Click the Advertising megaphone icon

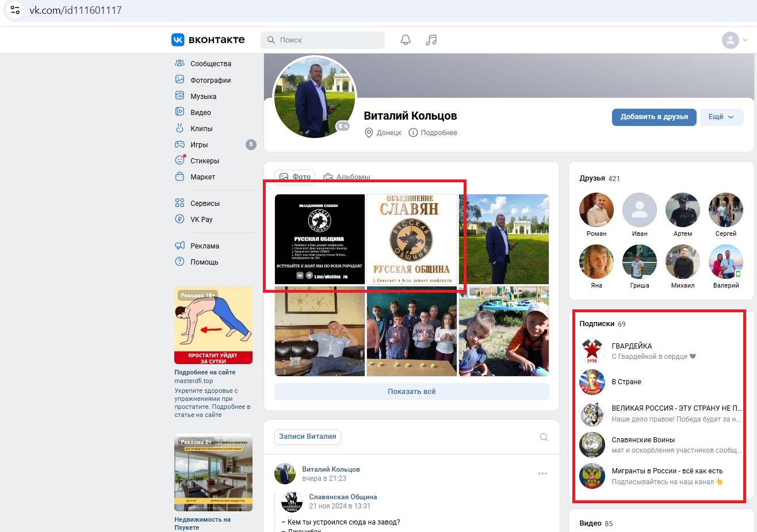(179, 246)
